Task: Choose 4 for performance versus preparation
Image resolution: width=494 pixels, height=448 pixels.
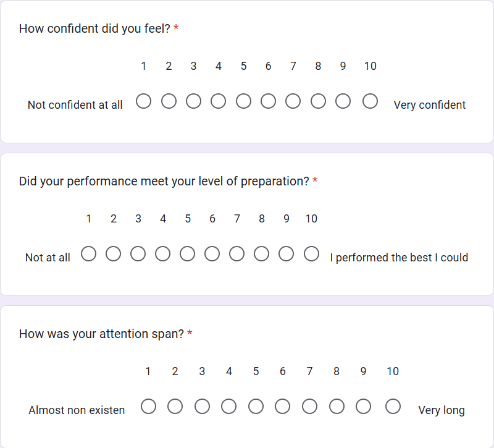Action: (x=163, y=254)
